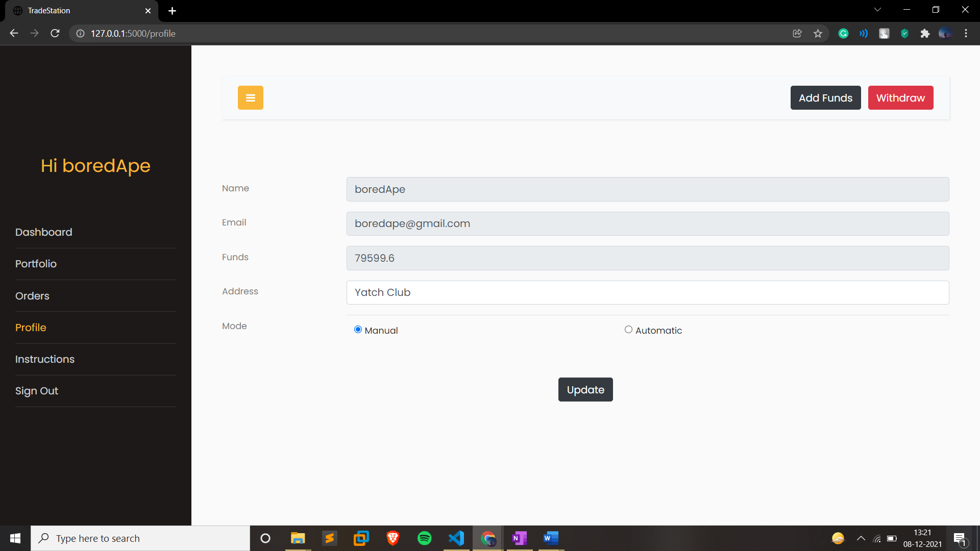Open the tab search dropdown arrow
Image resolution: width=980 pixels, height=551 pixels.
(877, 10)
